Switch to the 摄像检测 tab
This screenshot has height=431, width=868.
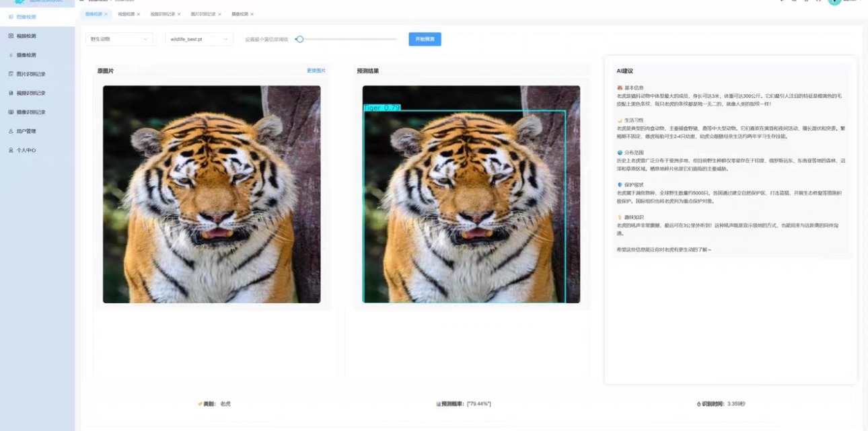240,14
